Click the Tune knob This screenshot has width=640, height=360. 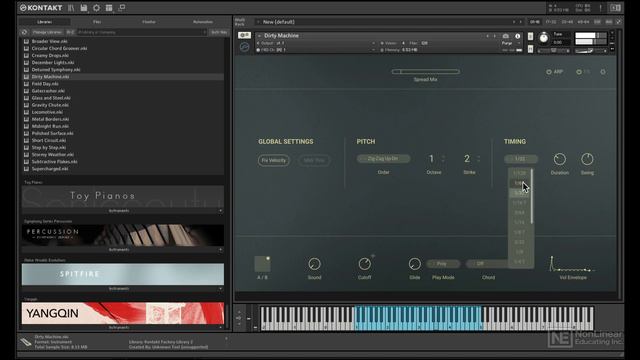544,38
